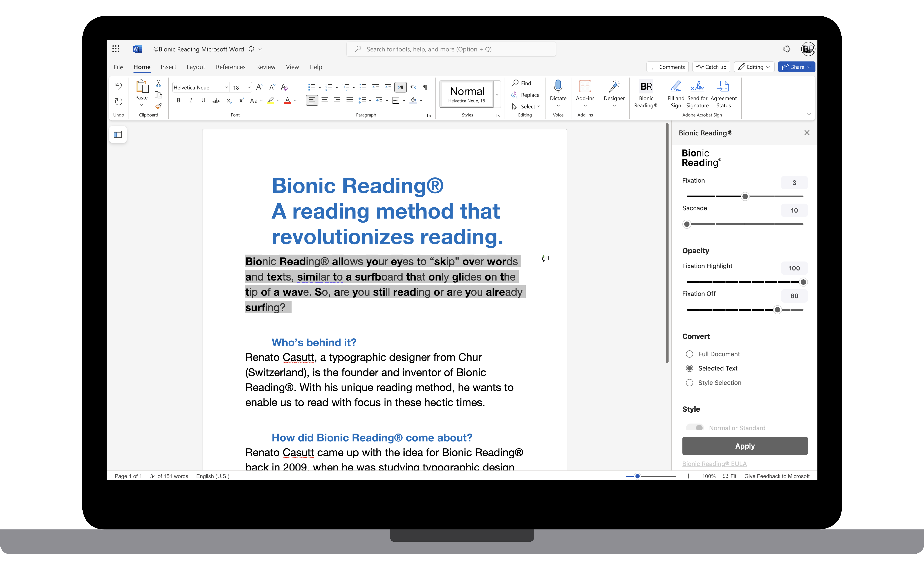Open the Bionic Reading ribbon button
Image resolution: width=924 pixels, height=578 pixels.
coord(646,94)
